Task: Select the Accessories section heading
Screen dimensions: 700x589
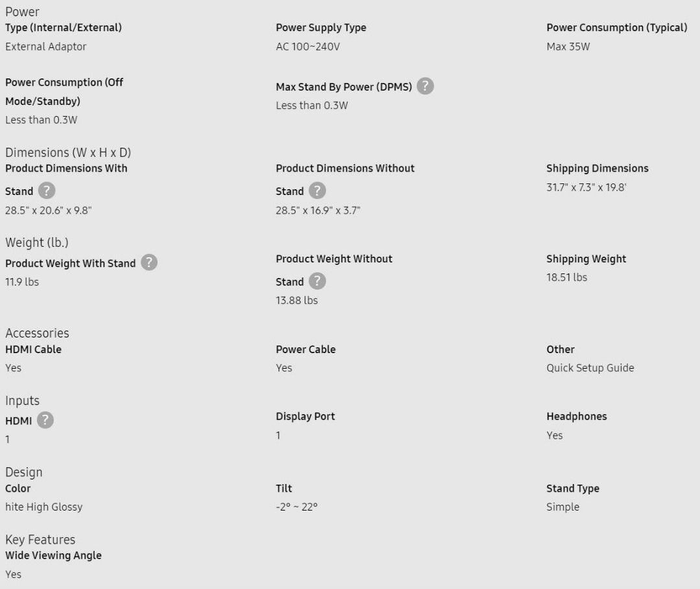Action: coord(37,333)
